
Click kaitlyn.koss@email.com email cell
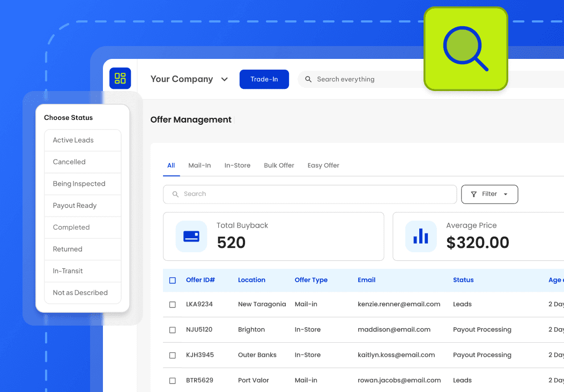(396, 355)
